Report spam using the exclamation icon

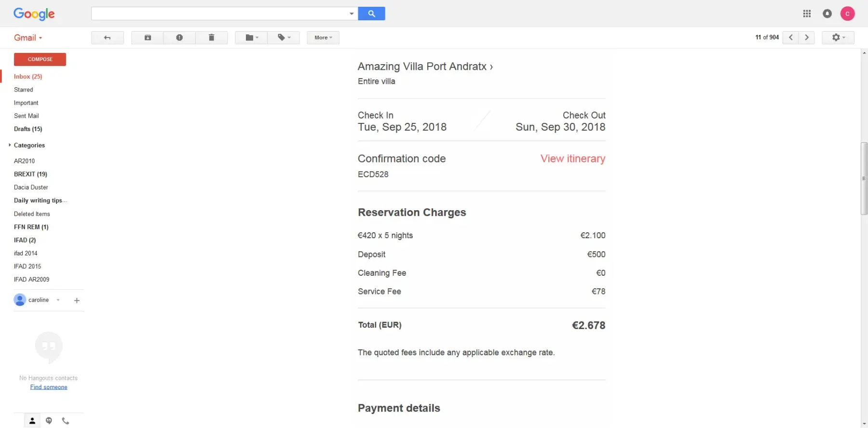tap(179, 38)
